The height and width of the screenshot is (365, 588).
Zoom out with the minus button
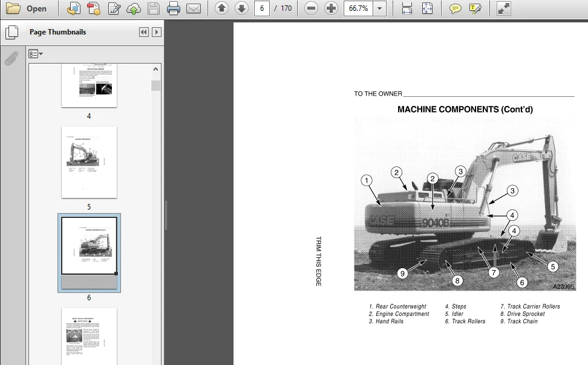pyautogui.click(x=311, y=8)
